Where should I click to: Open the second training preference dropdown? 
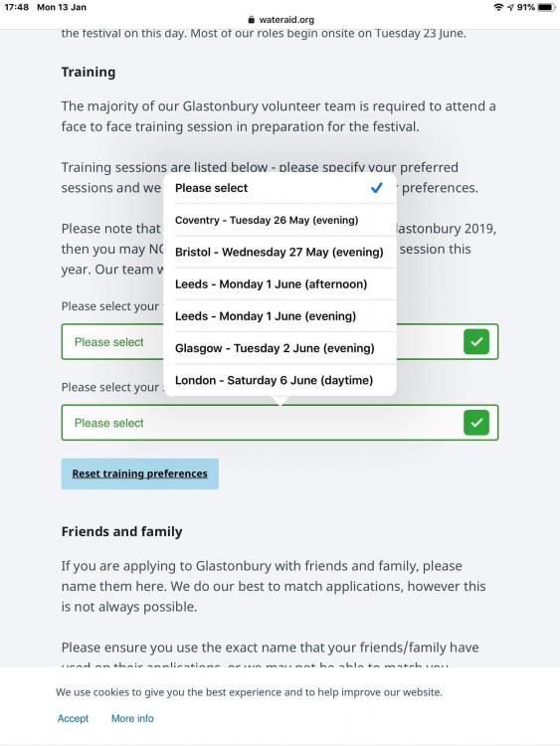pos(280,423)
